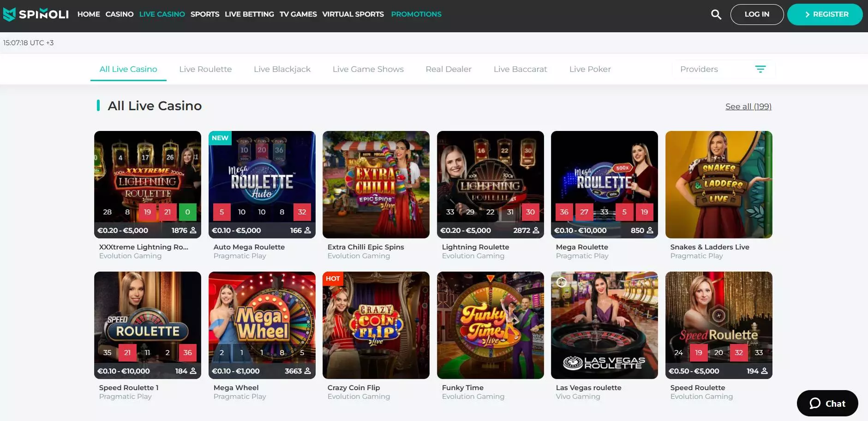The image size is (868, 421).
Task: Select the All Live Casino tab
Action: tap(128, 69)
